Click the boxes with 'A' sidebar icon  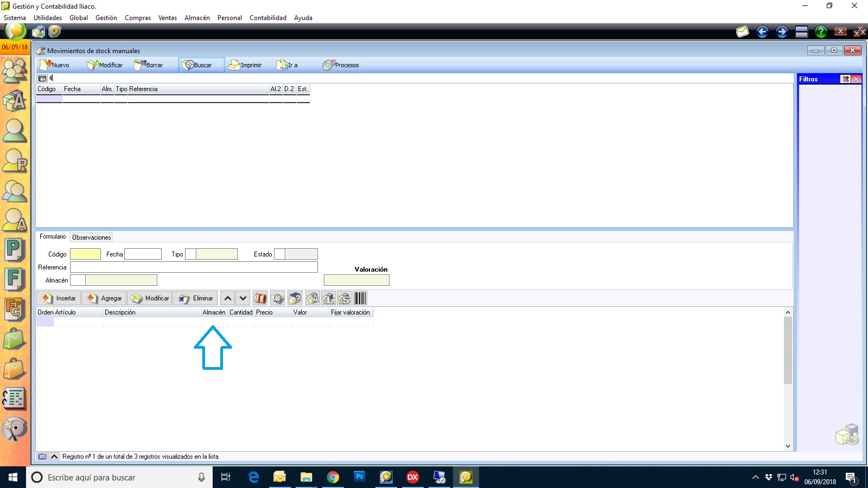coord(15,100)
